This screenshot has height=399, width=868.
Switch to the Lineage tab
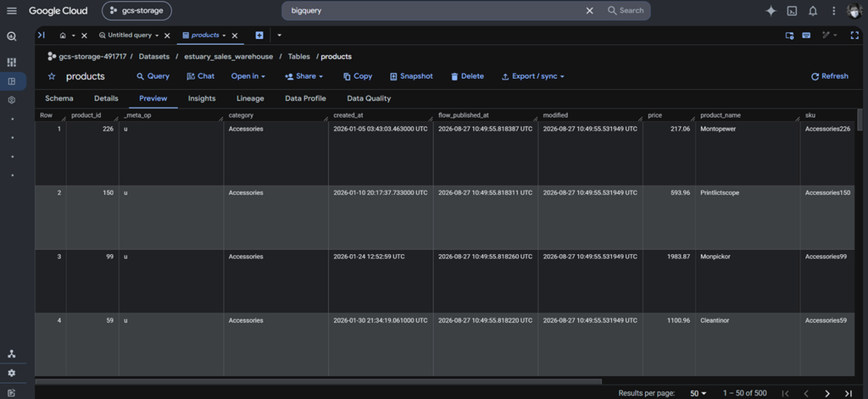coord(250,98)
